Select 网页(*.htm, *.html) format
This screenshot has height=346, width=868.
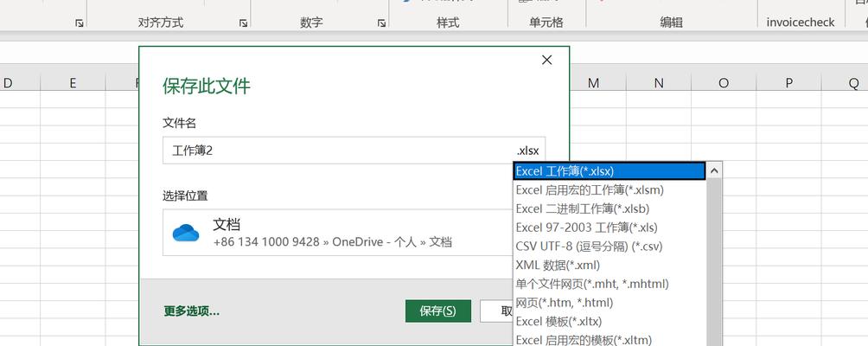point(610,303)
